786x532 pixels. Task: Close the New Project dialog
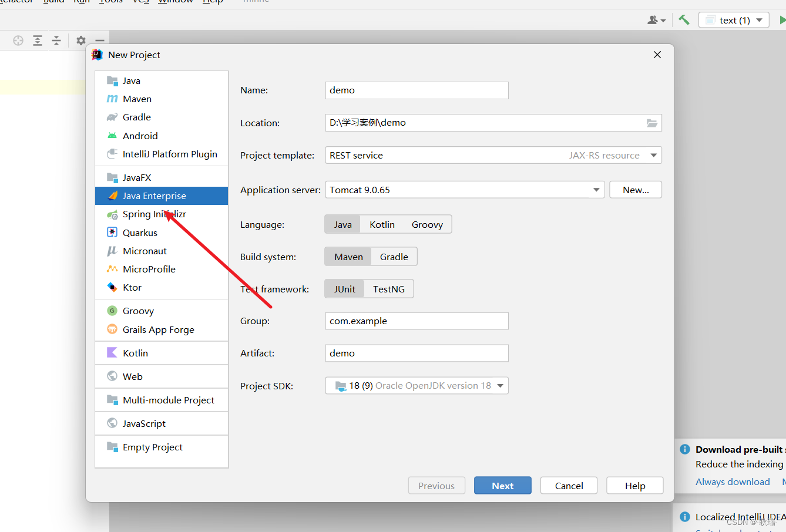coord(657,55)
